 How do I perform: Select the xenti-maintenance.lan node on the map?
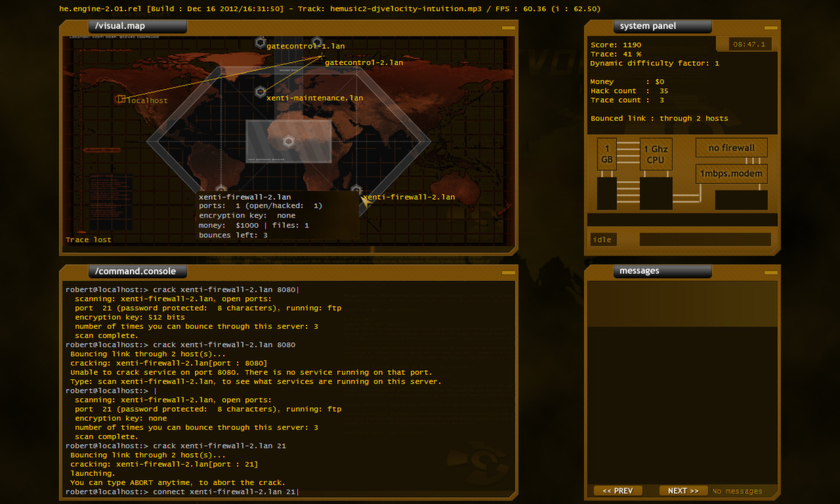[x=261, y=92]
